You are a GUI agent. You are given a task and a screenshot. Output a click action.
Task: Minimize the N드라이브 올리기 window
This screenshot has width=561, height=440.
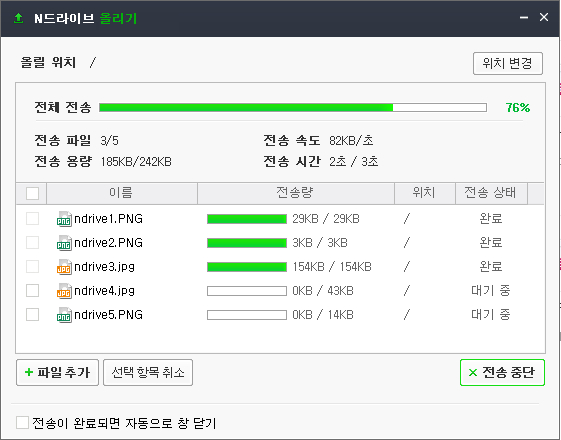tap(524, 18)
